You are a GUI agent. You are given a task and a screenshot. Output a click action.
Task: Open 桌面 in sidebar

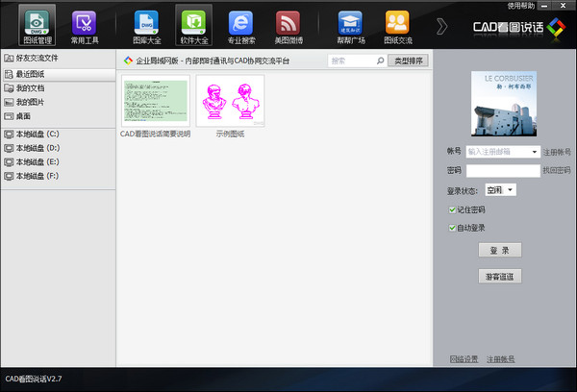tap(17, 116)
